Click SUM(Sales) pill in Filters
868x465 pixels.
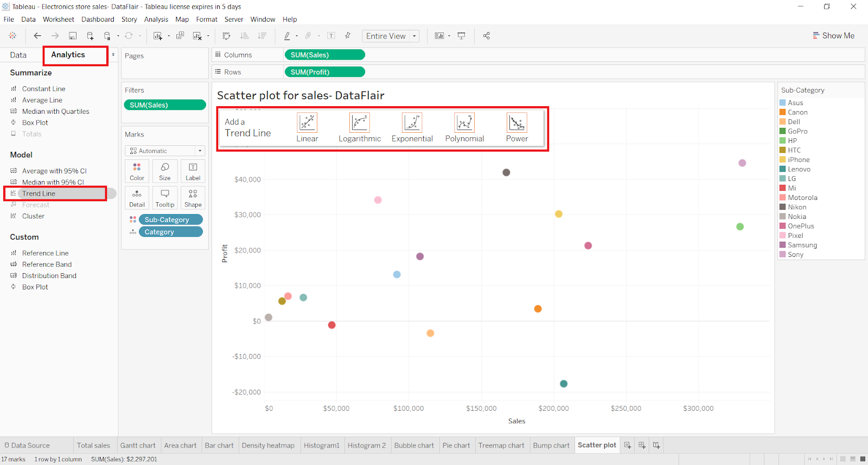[x=165, y=105]
